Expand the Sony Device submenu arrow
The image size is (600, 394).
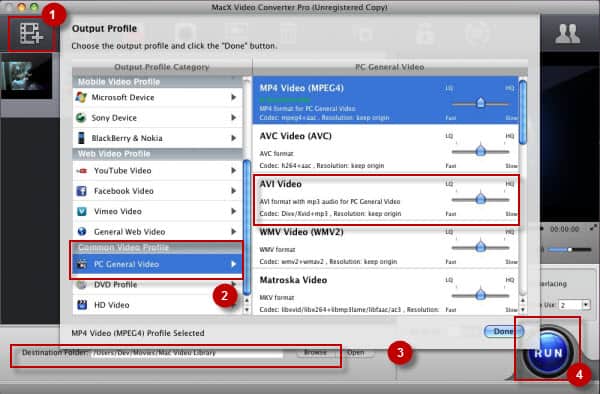tap(233, 117)
